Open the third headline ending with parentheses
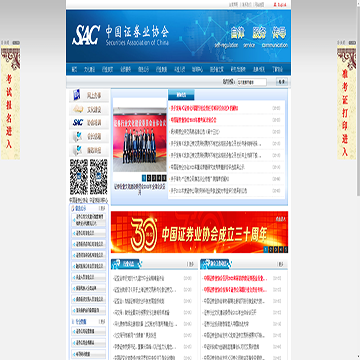360x360 pixels. [195, 132]
